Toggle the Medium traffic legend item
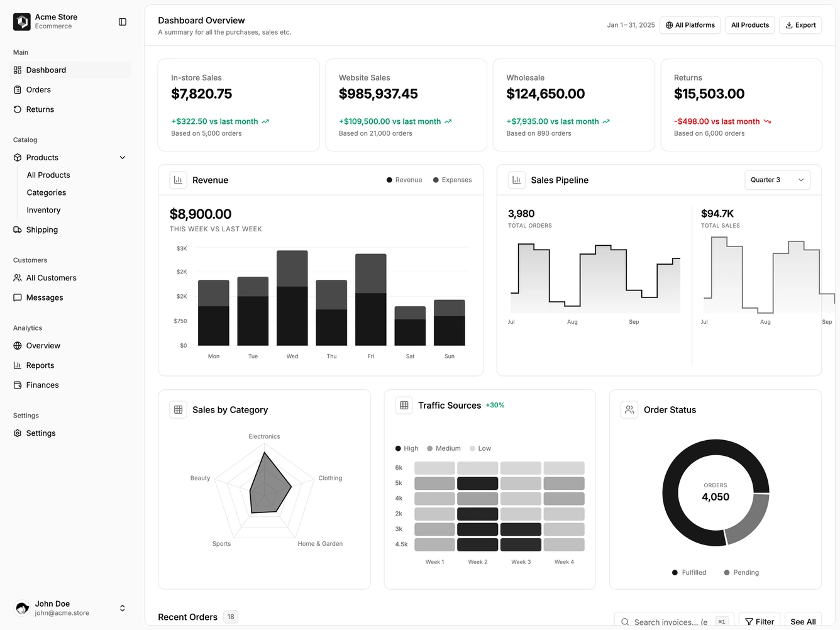Image resolution: width=840 pixels, height=630 pixels. tap(444, 448)
